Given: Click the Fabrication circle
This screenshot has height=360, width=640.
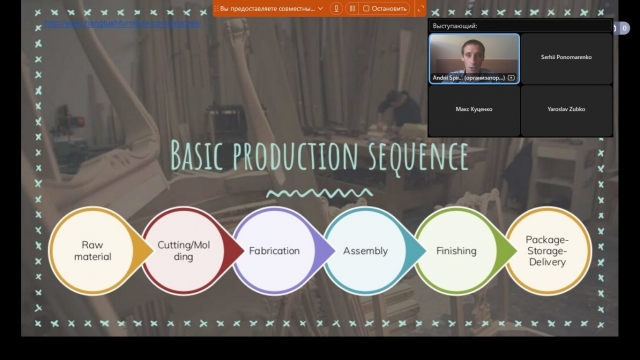Looking at the screenshot, I should coord(275,251).
